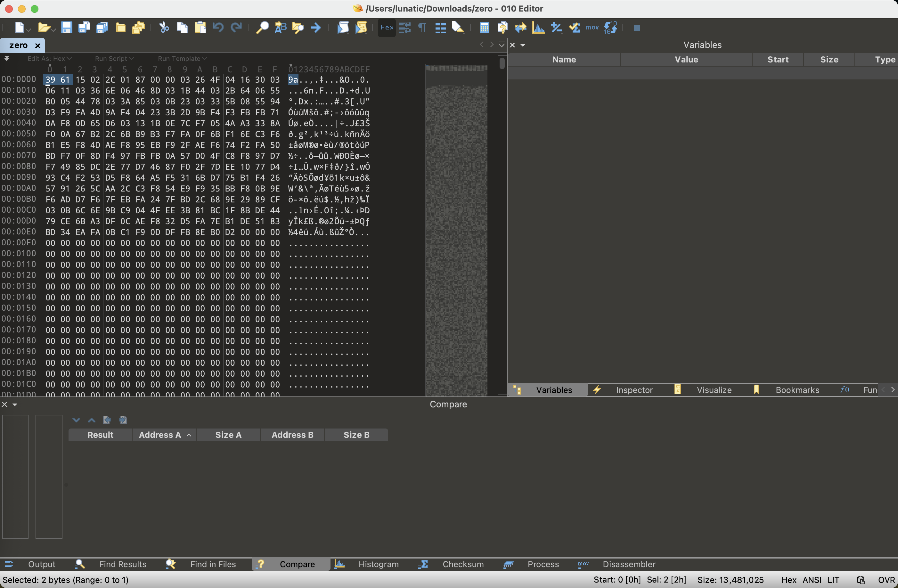Click the Base Converter icon
898x588 pixels.
[610, 28]
